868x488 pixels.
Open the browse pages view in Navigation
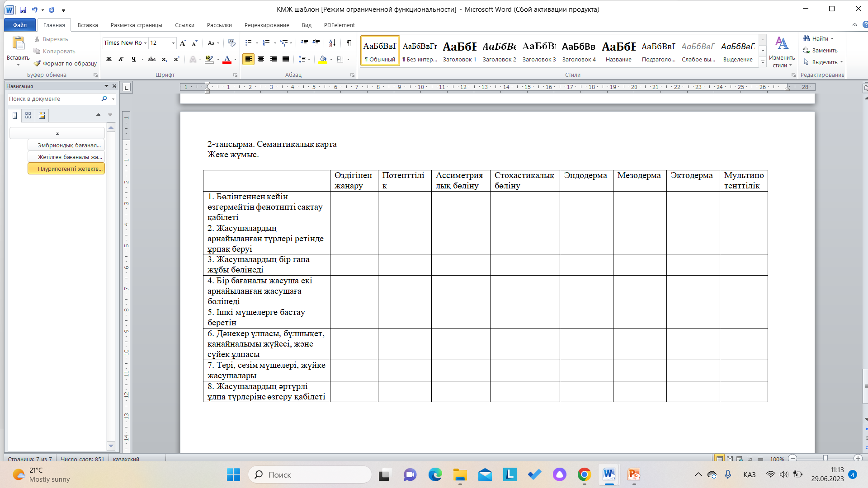click(28, 116)
